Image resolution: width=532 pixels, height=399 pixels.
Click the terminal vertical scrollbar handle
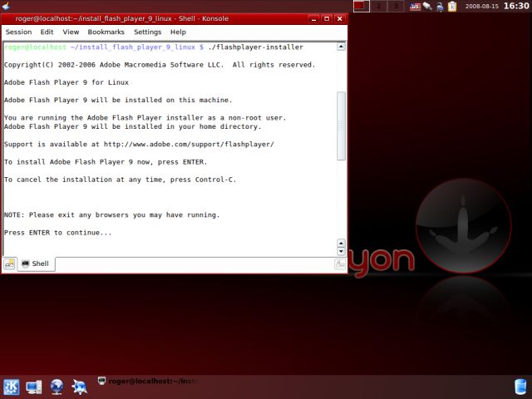[x=341, y=126]
